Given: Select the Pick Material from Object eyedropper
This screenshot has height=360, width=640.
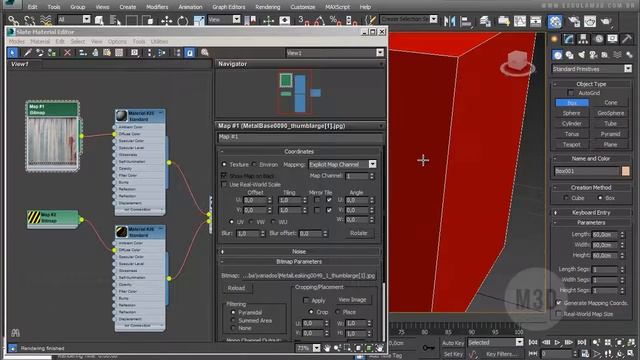Looking at the screenshot, I should pos(27,53).
